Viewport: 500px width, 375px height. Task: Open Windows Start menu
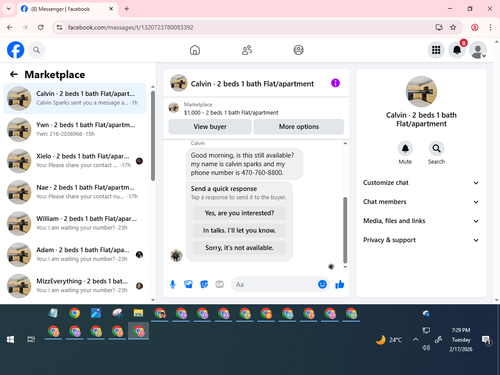[10, 339]
